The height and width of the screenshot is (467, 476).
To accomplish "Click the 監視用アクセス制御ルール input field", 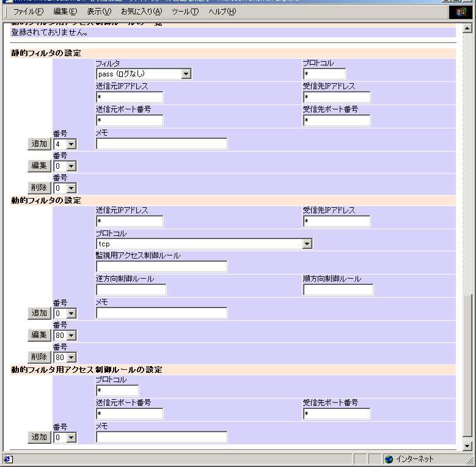I will coord(161,267).
